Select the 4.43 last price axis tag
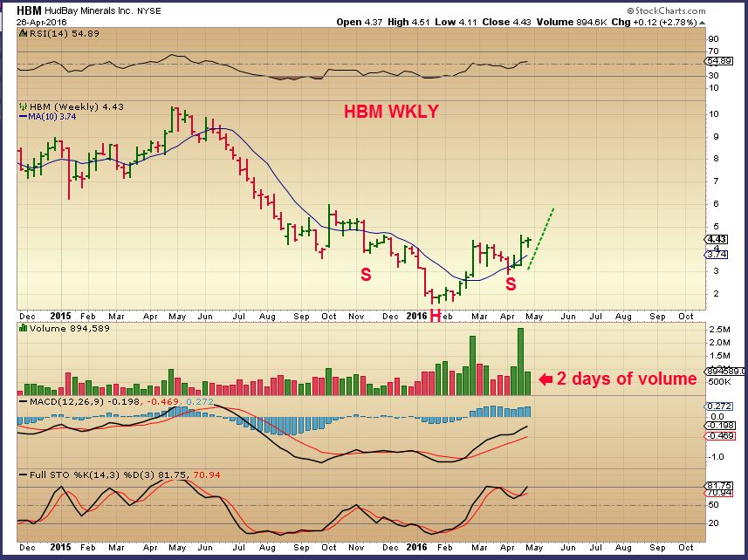748x560 pixels. point(717,239)
